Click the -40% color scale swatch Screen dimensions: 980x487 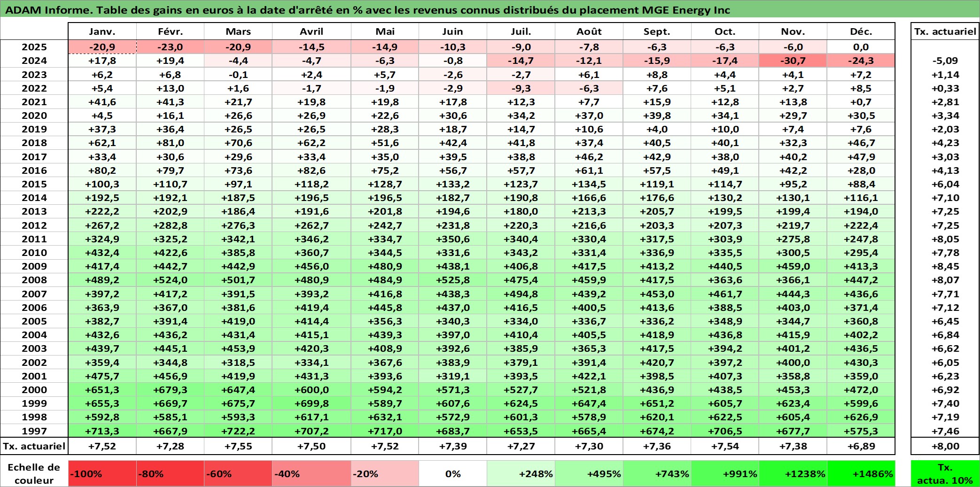pos(311,473)
